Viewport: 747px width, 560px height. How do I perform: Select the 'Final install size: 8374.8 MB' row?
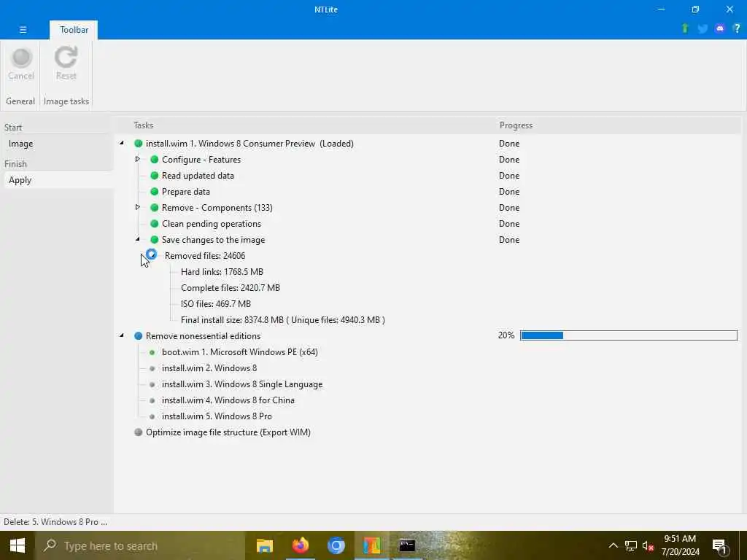(x=283, y=320)
